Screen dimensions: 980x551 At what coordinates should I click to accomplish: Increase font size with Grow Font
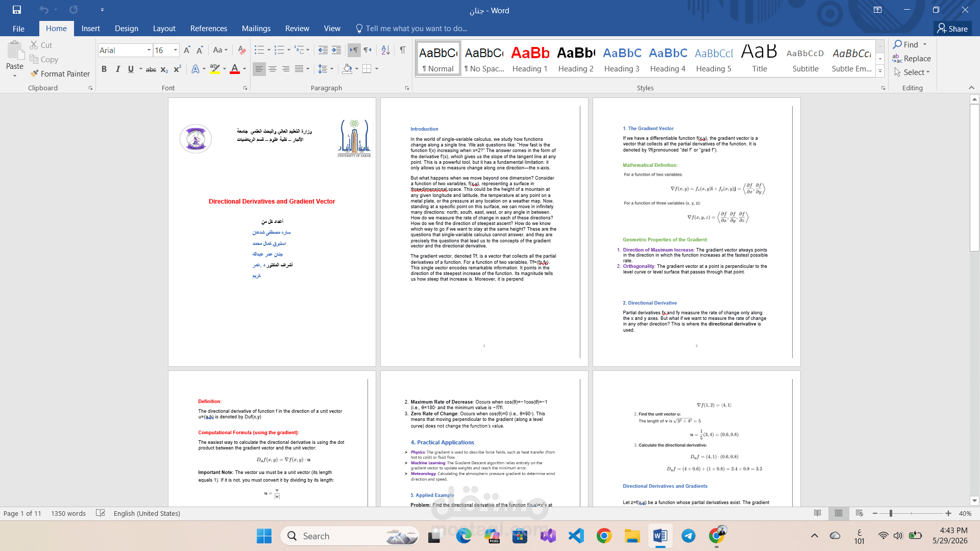(x=187, y=50)
